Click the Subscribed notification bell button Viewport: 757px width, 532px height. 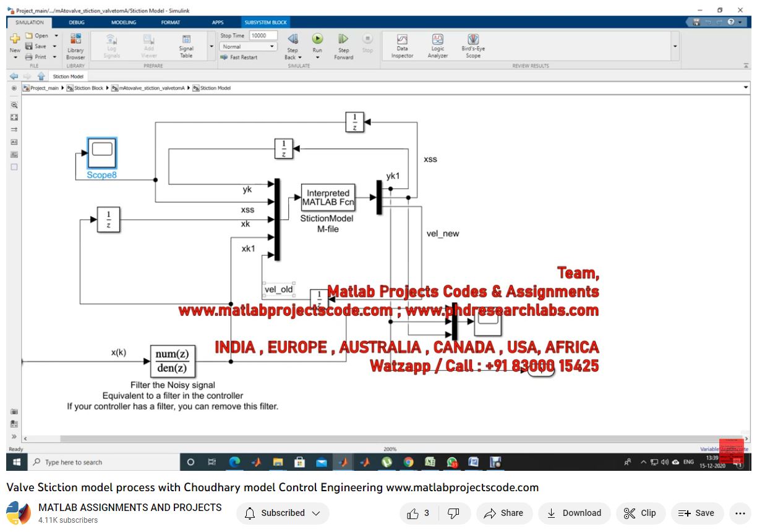pyautogui.click(x=283, y=513)
